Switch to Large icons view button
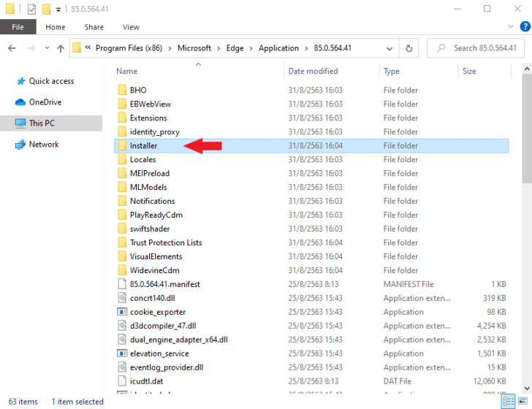This screenshot has height=409, width=532. tap(522, 402)
